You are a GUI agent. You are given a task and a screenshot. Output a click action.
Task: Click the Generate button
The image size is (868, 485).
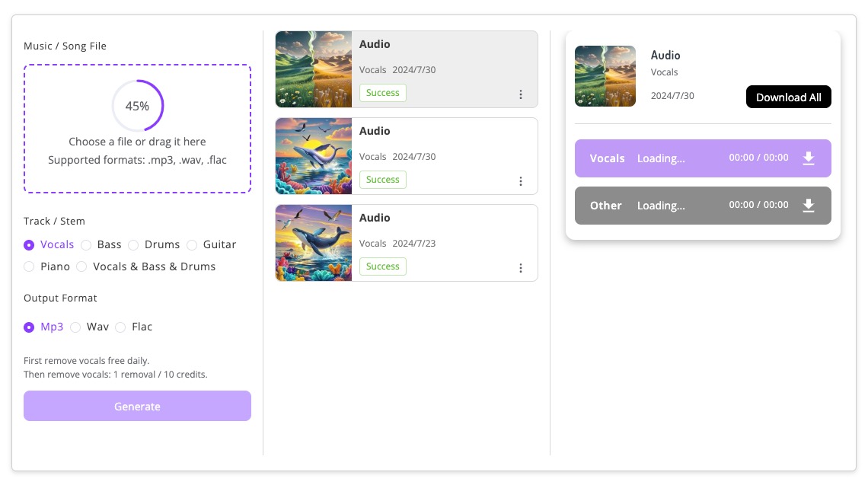click(137, 406)
